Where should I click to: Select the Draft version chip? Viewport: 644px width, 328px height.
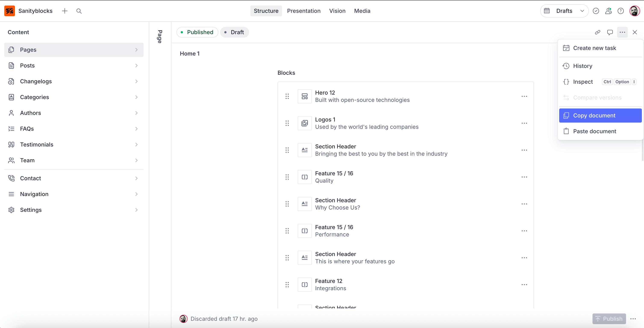234,32
